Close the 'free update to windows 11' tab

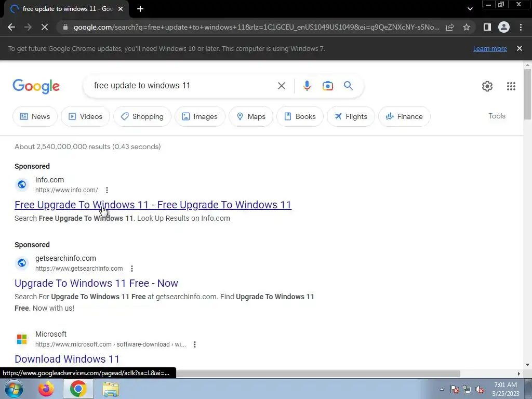click(120, 9)
